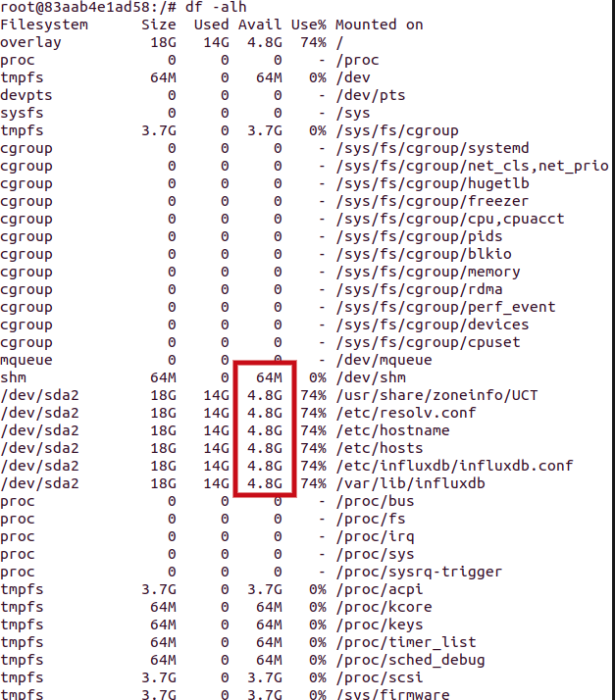Click the /etc/hostname path text

[x=392, y=430]
